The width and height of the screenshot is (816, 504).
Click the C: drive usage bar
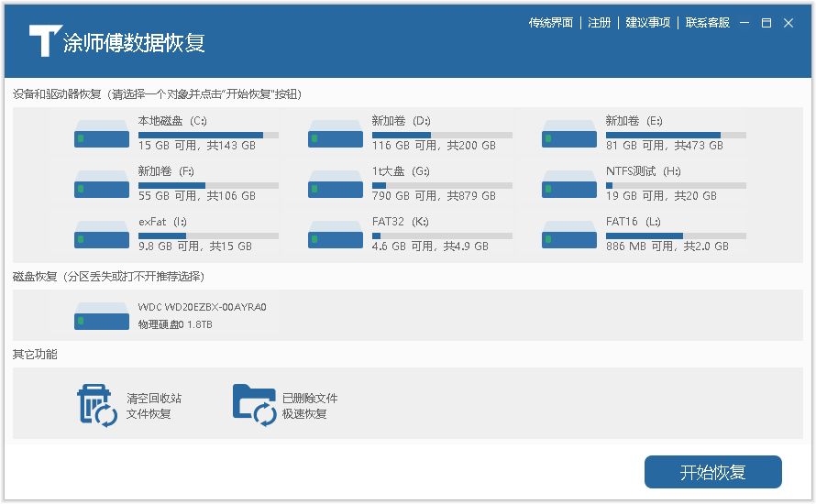click(x=208, y=135)
